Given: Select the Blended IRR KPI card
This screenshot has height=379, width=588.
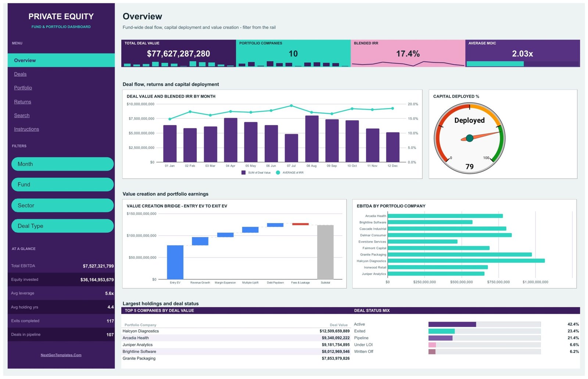Looking at the screenshot, I should (x=408, y=53).
